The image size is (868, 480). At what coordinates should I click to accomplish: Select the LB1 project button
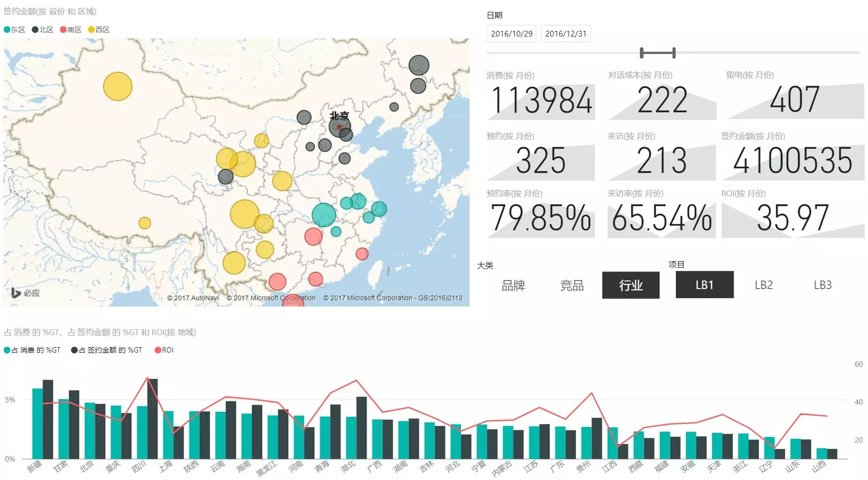pos(705,285)
